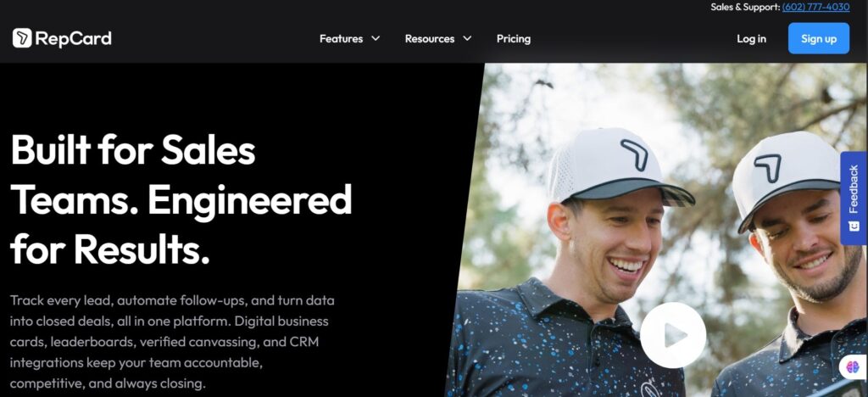The height and width of the screenshot is (397, 868).
Task: Click the RepCard wordmark text
Action: click(x=74, y=39)
